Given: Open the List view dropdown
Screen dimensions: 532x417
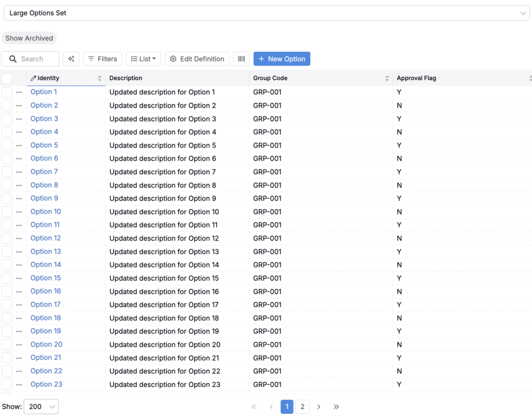Looking at the screenshot, I should pyautogui.click(x=143, y=59).
